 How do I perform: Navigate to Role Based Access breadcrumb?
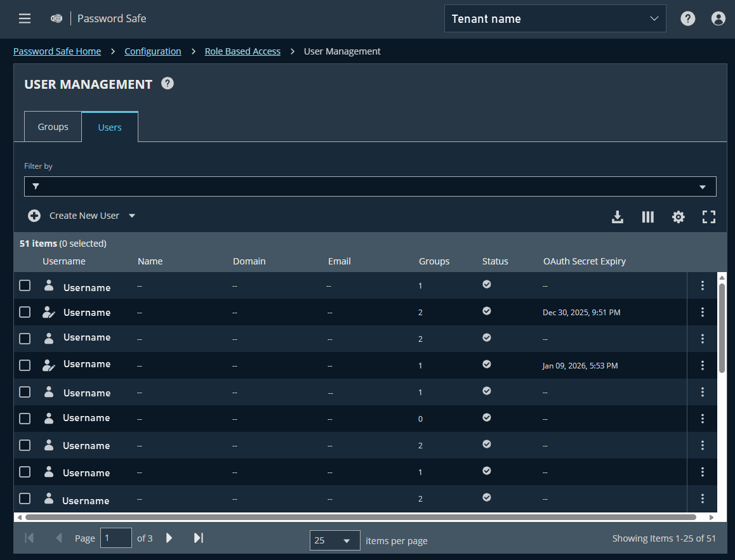pos(242,51)
